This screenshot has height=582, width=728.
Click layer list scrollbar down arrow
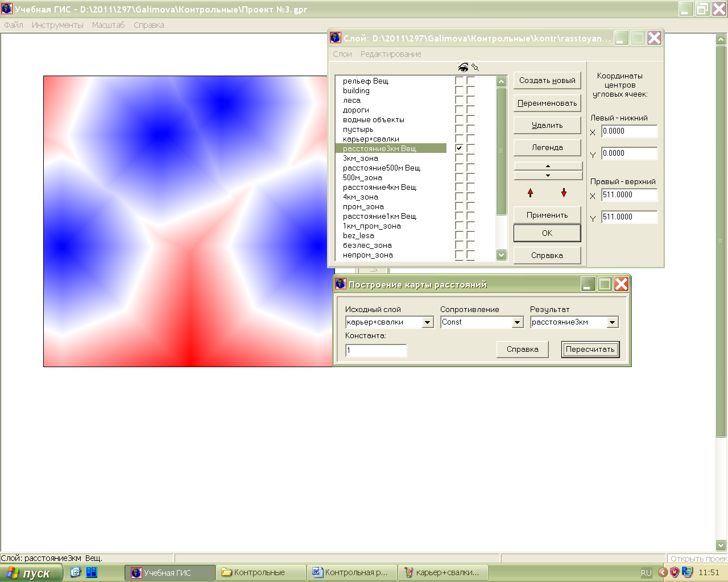(501, 255)
